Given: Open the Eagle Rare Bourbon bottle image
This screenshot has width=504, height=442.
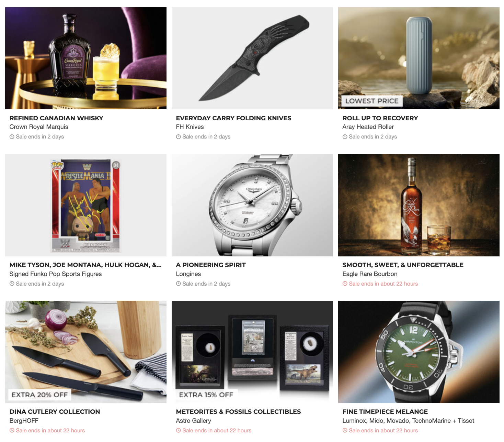Looking at the screenshot, I should click(x=419, y=205).
